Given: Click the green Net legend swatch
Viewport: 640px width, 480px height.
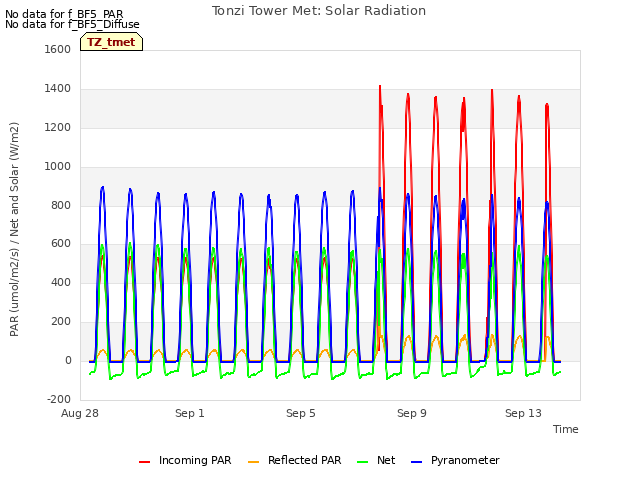Looking at the screenshot, I should click(362, 462).
